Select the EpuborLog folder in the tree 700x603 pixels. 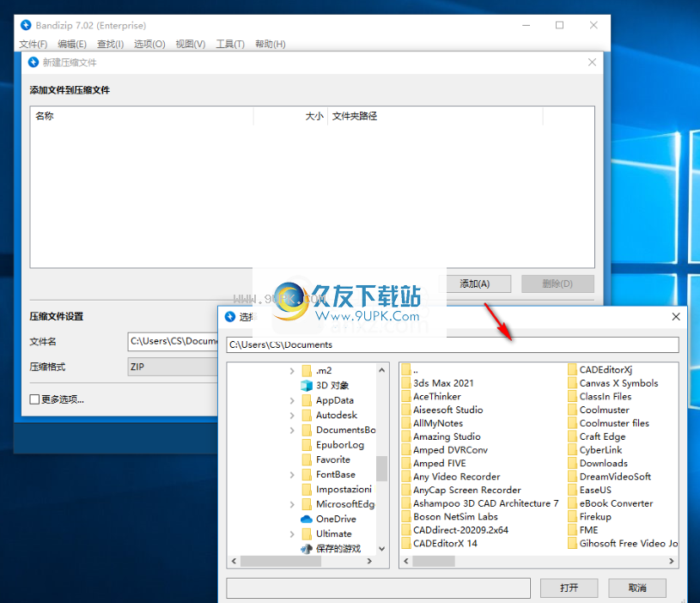coord(340,445)
